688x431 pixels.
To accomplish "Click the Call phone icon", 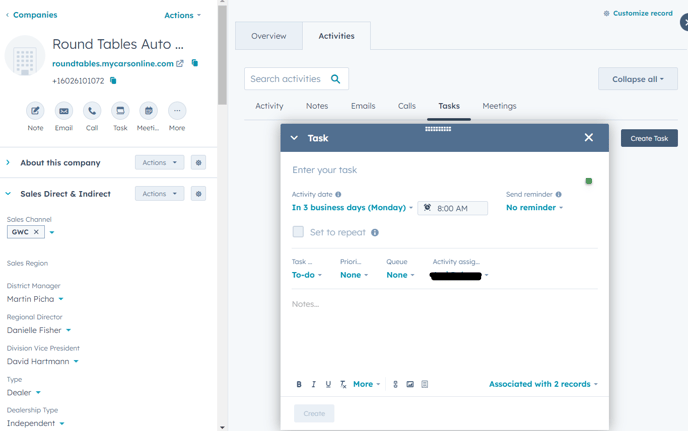I will tap(92, 111).
